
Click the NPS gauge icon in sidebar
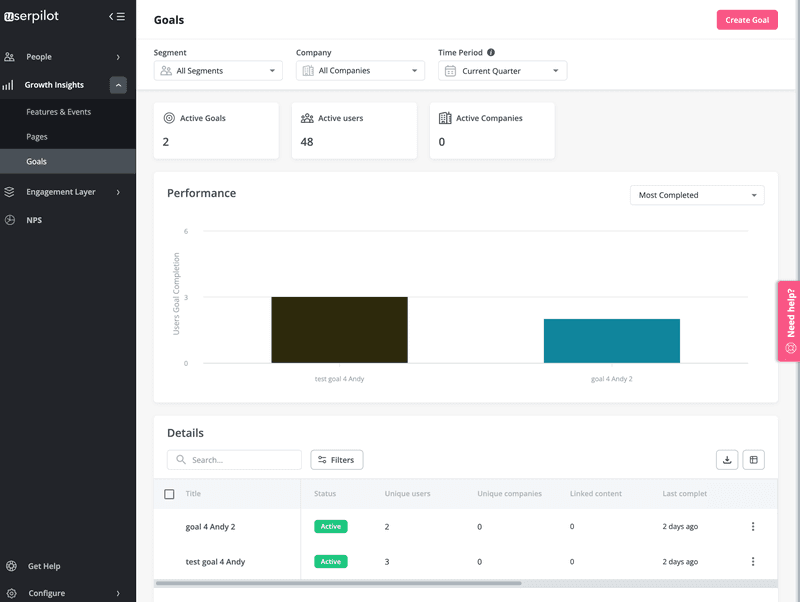[x=10, y=219]
